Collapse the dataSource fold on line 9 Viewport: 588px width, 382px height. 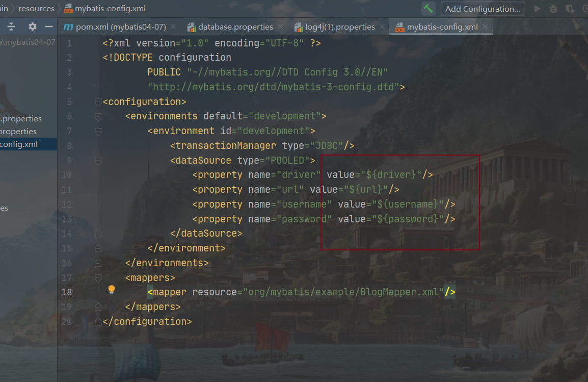point(98,161)
